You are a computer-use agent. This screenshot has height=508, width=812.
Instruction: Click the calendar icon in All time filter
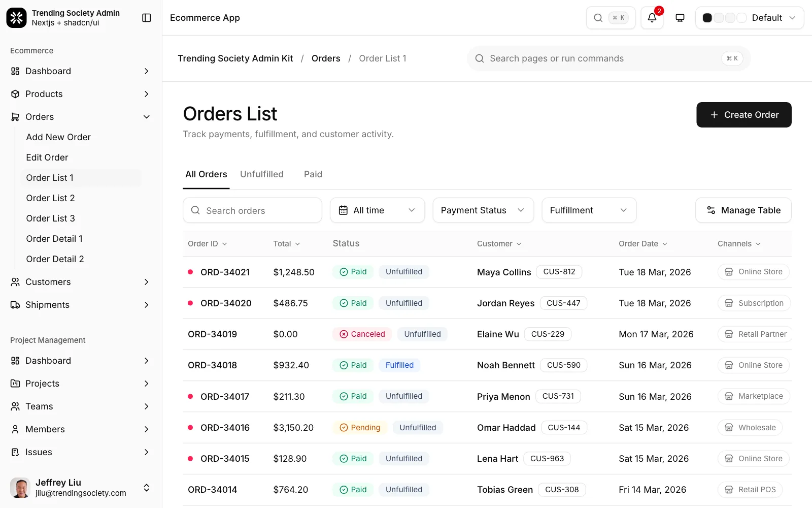(x=343, y=210)
